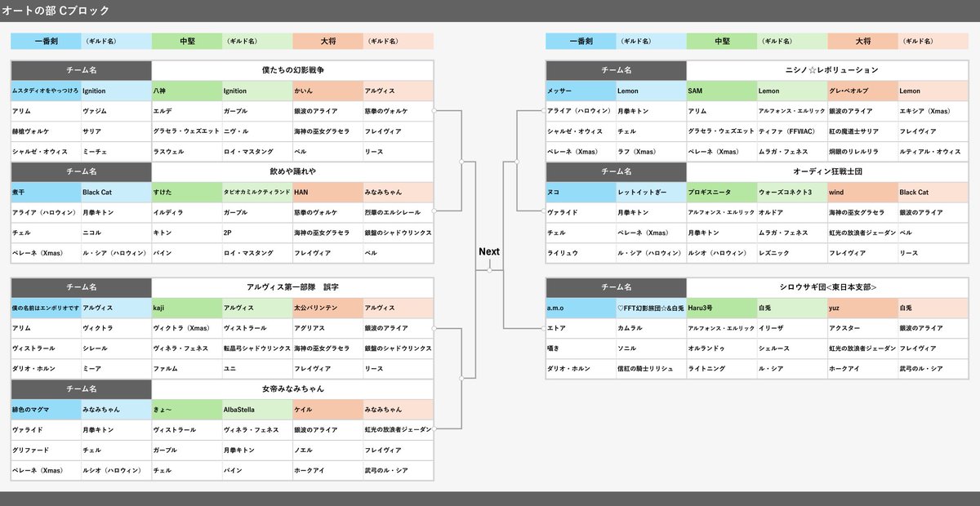Click the イルディラ unit cell
The height and width of the screenshot is (506, 980).
[187, 212]
